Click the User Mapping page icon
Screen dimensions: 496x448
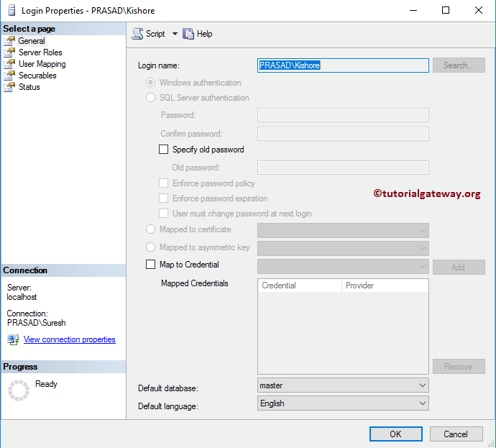9,64
